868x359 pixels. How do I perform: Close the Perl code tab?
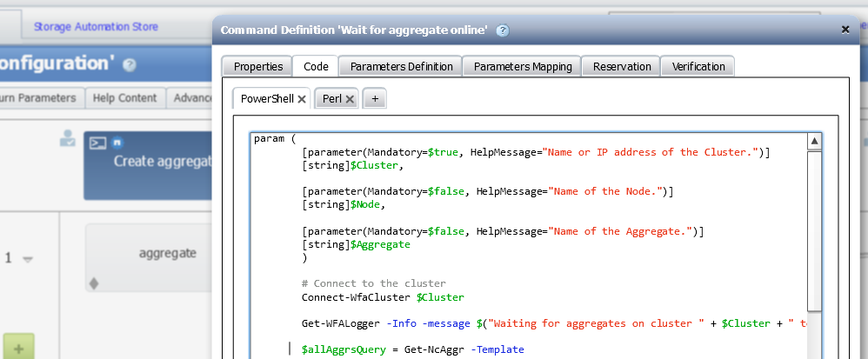[350, 100]
